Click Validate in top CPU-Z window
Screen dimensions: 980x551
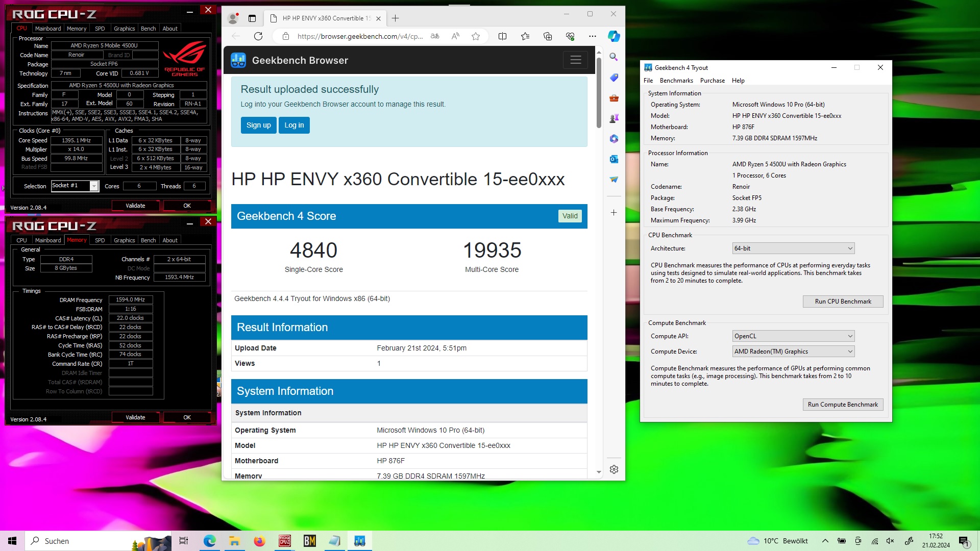pyautogui.click(x=135, y=206)
